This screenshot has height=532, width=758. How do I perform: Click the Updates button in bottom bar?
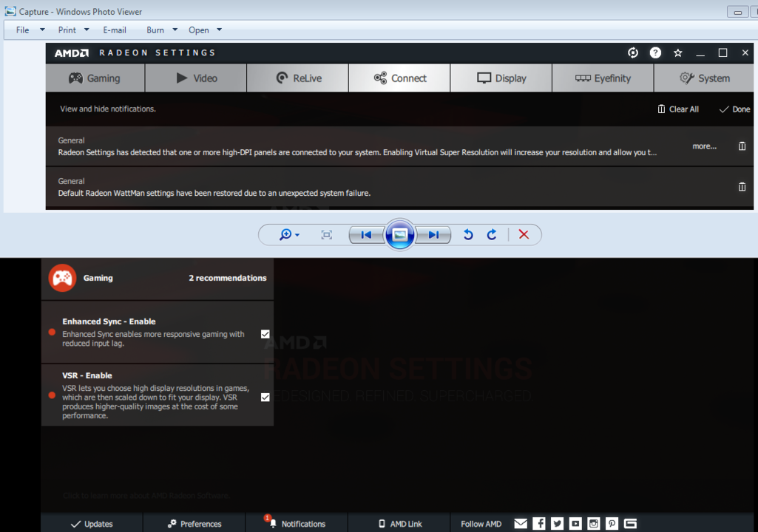(x=92, y=524)
